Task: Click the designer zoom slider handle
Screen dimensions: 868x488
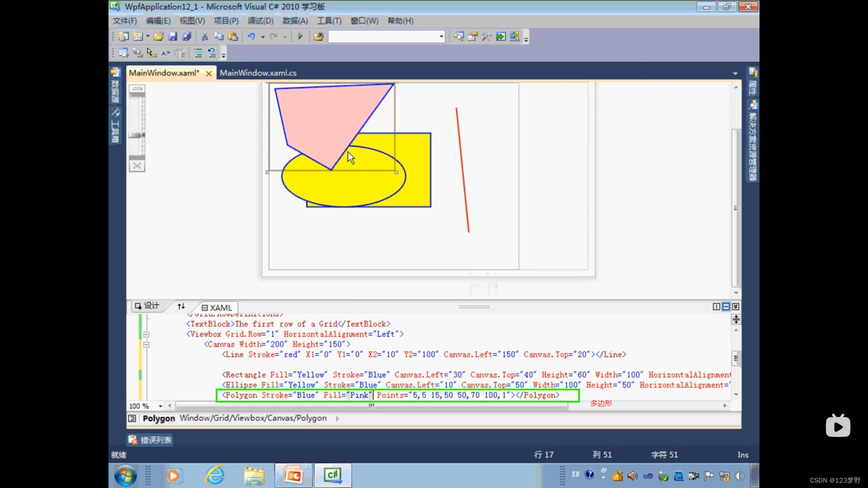Action: click(137, 135)
